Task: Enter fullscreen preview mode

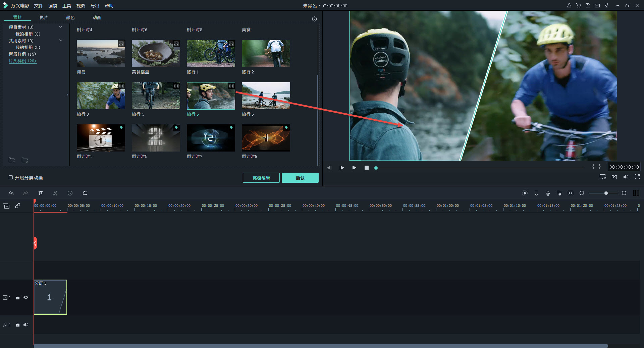Action: 637,177
